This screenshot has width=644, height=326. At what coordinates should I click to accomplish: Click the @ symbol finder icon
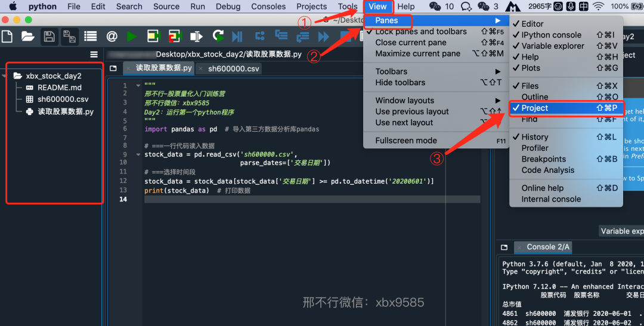(112, 36)
